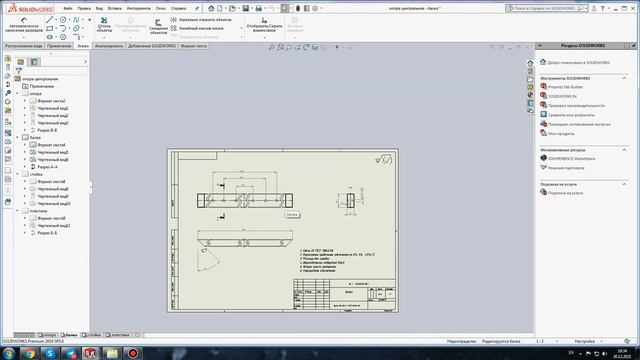640x360 pixels.
Task: Click the filter funnel icon in feature tree
Action: coord(19,71)
